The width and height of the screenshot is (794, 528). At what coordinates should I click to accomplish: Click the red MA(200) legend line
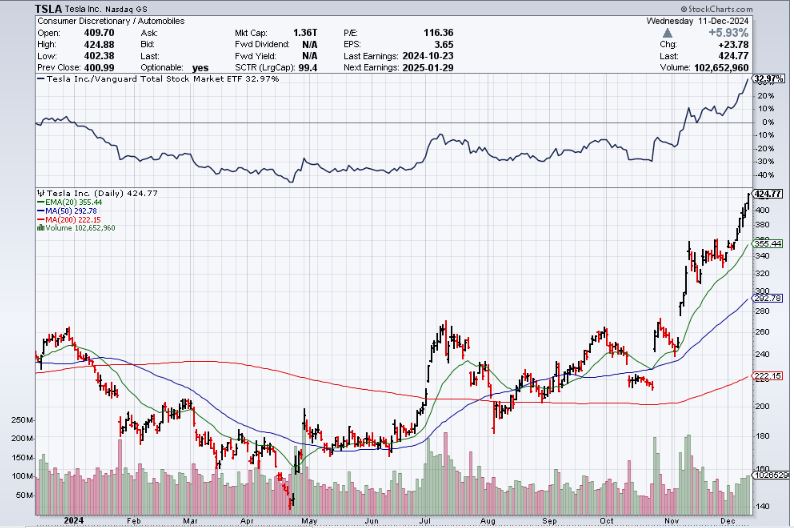coord(41,220)
